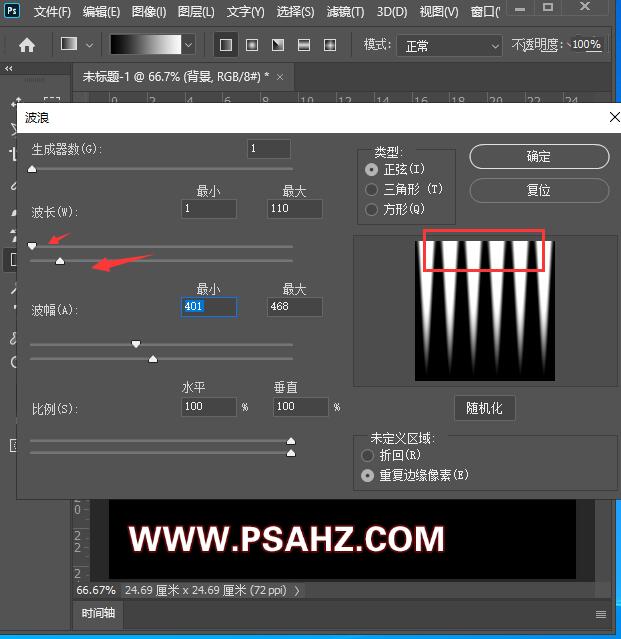Viewport: 621px width, 639px height.
Task: Select the Linear gradient icon
Action: point(225,45)
